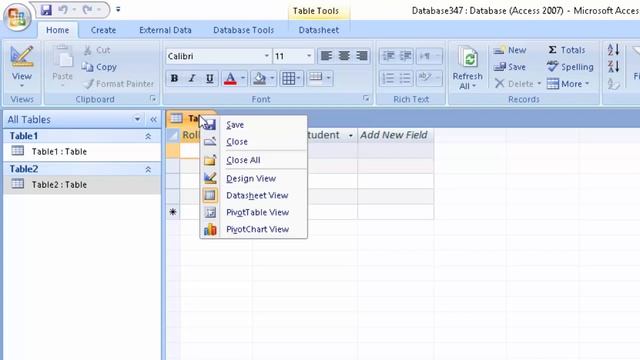The image size is (640, 360).
Task: Apply fill/back color bucket
Action: [259, 78]
